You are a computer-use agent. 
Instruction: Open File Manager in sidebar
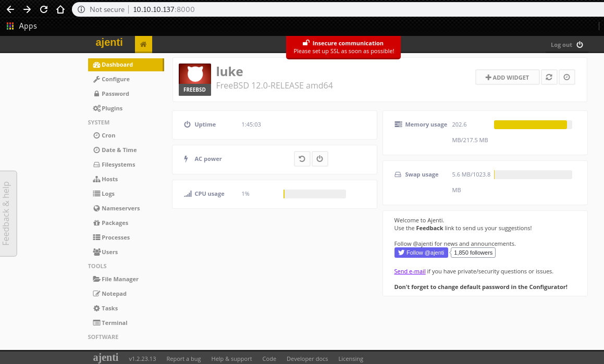coord(119,279)
